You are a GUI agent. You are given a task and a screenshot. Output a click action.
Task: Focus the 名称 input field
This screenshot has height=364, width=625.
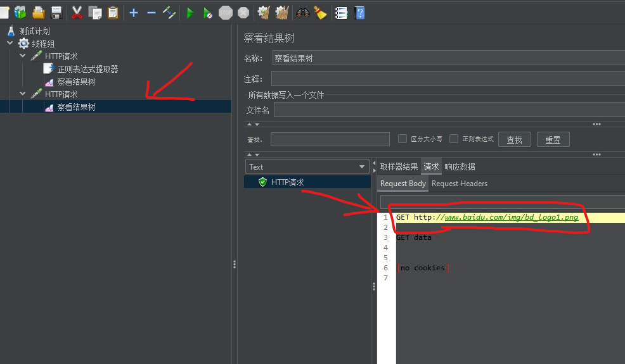point(448,58)
